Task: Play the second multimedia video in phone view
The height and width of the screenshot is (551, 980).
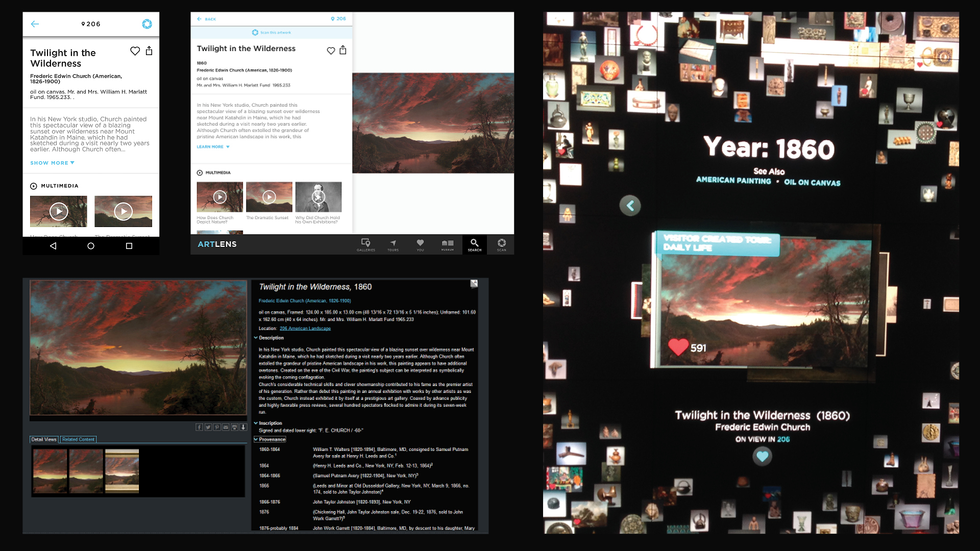Action: (x=123, y=211)
